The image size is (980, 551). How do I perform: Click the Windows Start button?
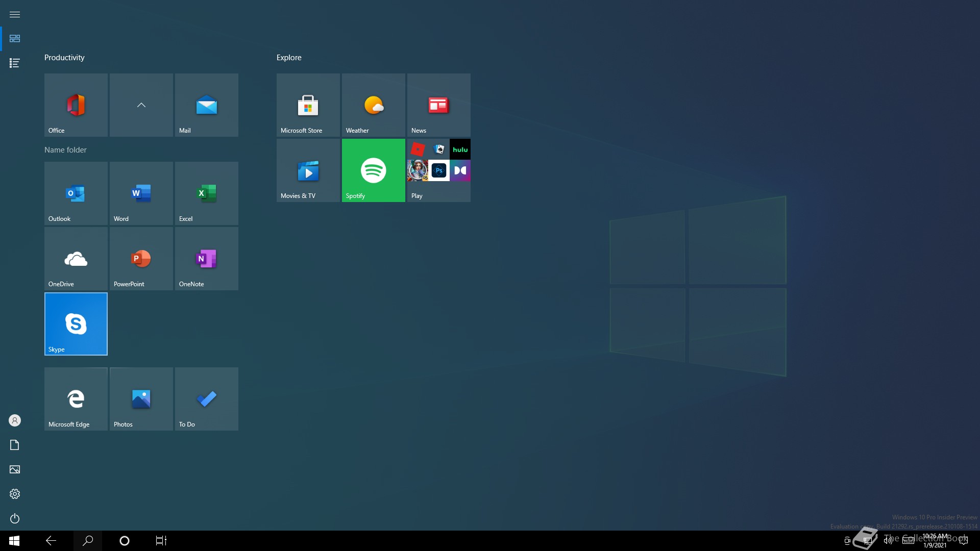coord(14,541)
